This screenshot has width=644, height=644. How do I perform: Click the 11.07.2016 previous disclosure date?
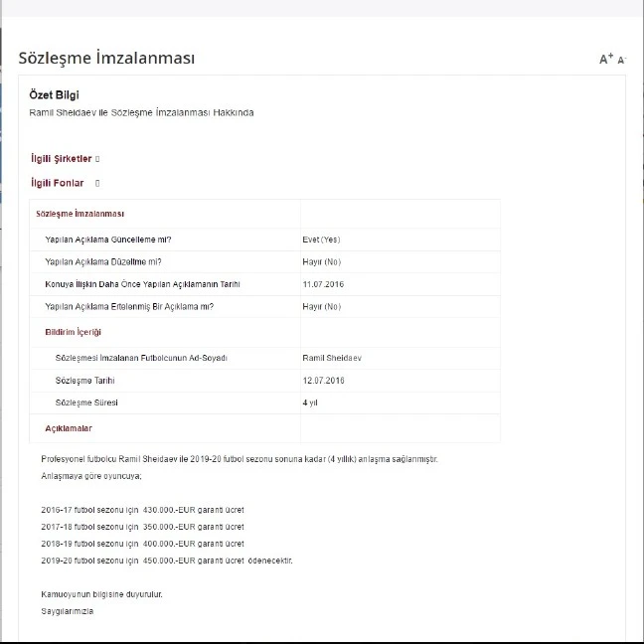coord(322,284)
